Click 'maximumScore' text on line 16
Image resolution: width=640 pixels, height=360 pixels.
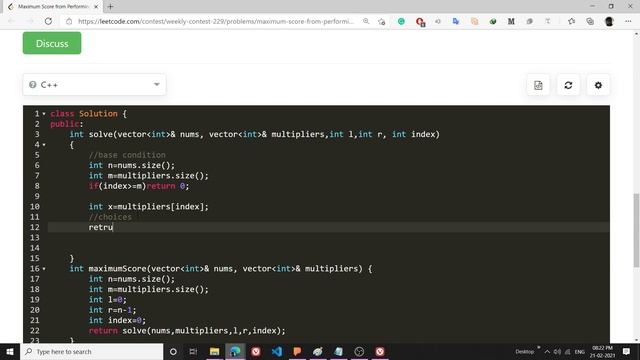118,269
